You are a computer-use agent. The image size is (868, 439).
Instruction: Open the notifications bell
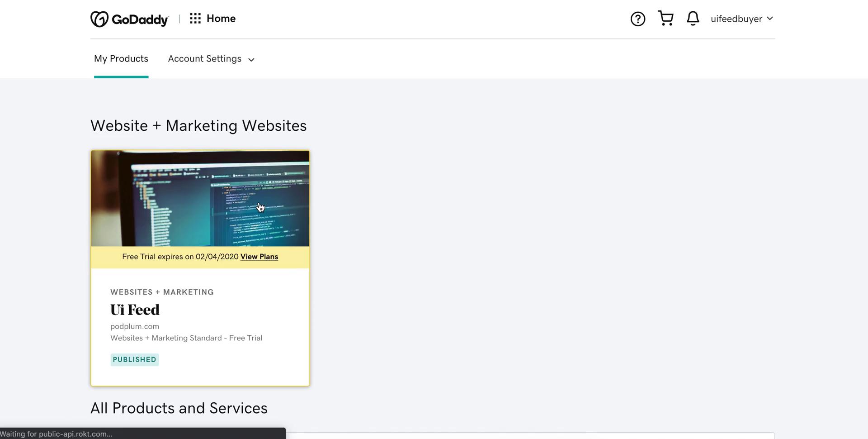pyautogui.click(x=693, y=19)
